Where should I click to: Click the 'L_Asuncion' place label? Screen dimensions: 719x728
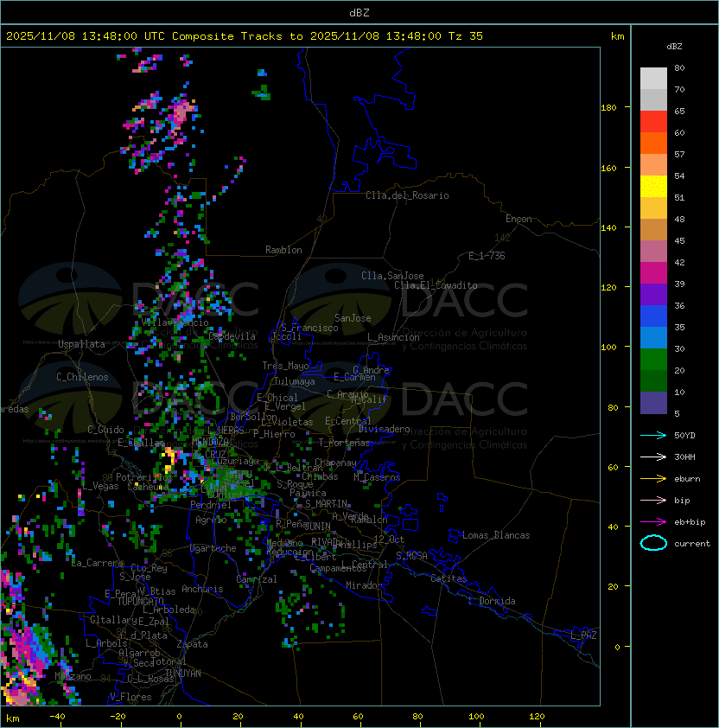(x=393, y=337)
